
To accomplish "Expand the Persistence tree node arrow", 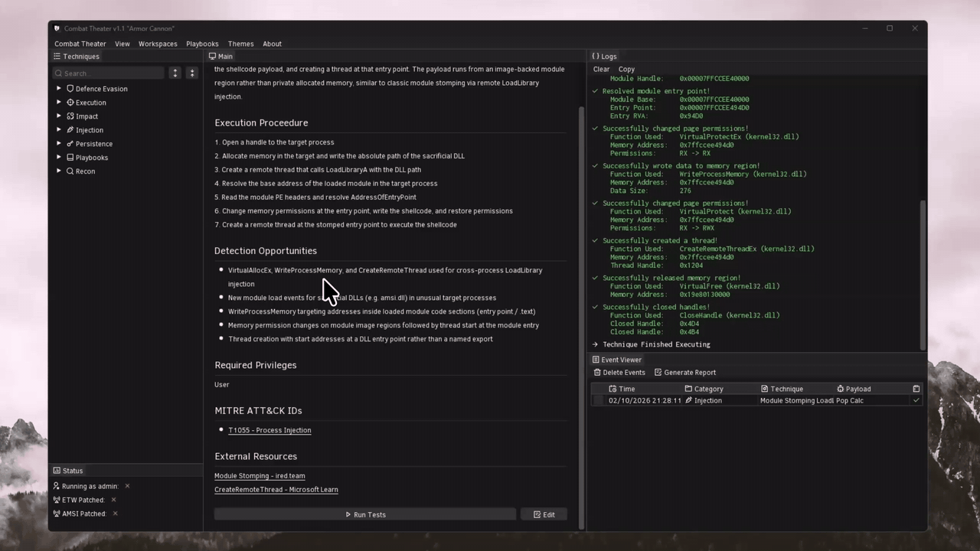I will coord(59,144).
